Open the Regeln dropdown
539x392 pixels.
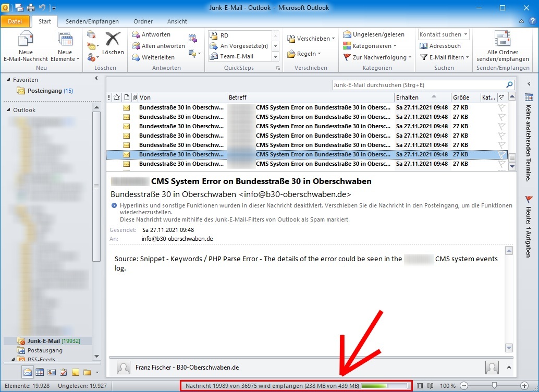pyautogui.click(x=304, y=54)
